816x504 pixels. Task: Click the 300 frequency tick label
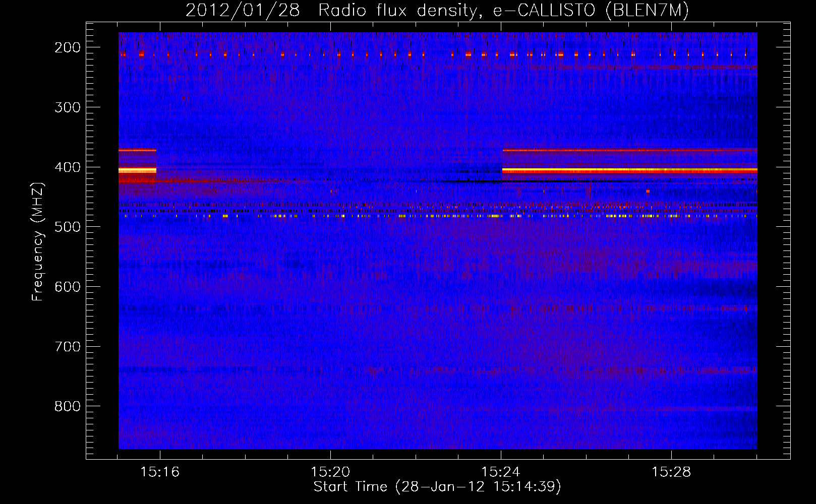click(x=68, y=107)
